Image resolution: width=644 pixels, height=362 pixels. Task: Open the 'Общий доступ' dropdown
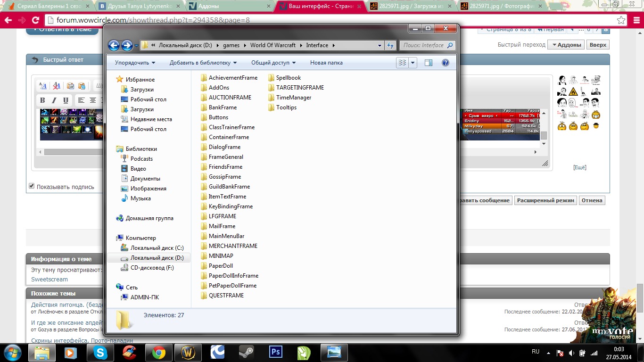[273, 63]
